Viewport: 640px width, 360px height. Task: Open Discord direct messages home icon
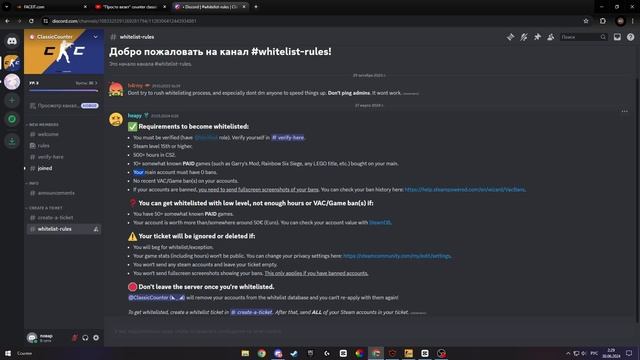(12, 41)
